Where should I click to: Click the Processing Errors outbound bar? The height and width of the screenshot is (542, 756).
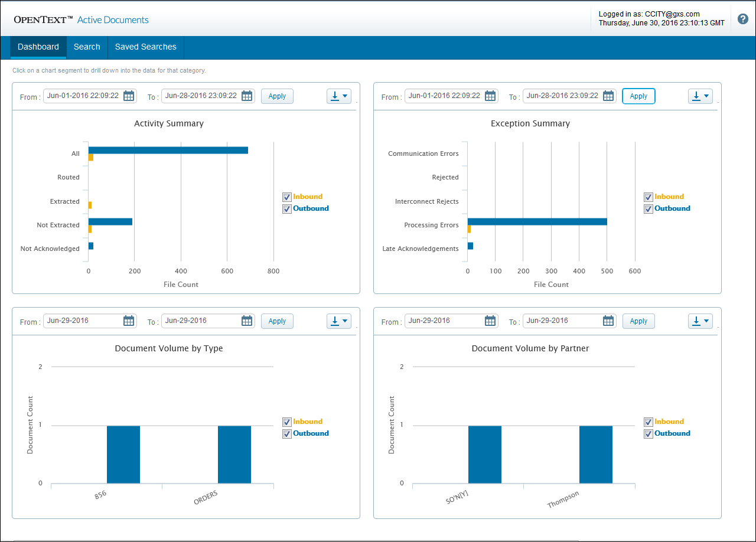537,222
